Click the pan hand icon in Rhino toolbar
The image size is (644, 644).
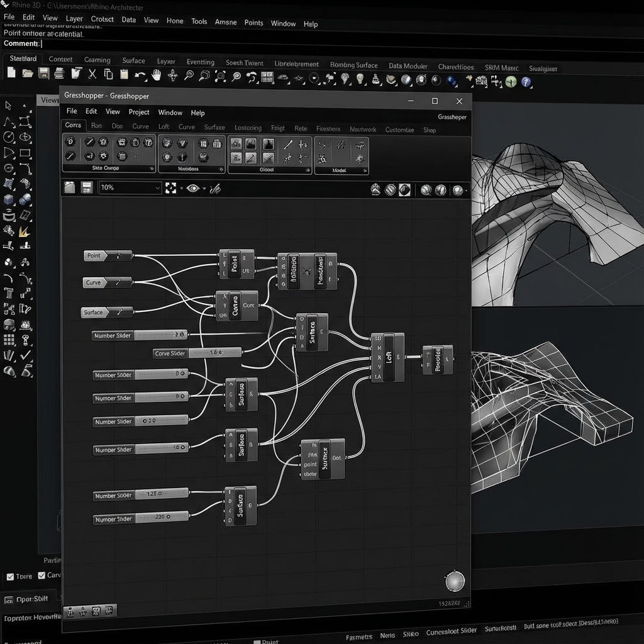(157, 75)
